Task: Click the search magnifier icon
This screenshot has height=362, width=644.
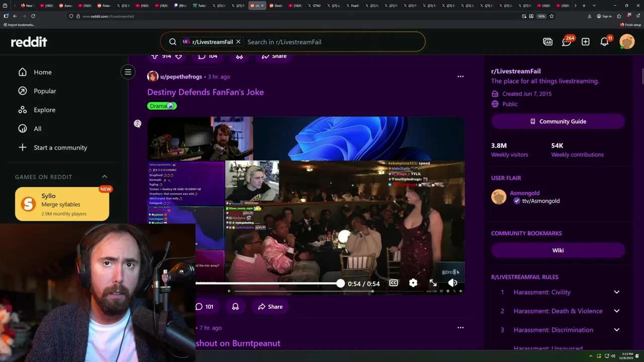Action: click(x=173, y=42)
